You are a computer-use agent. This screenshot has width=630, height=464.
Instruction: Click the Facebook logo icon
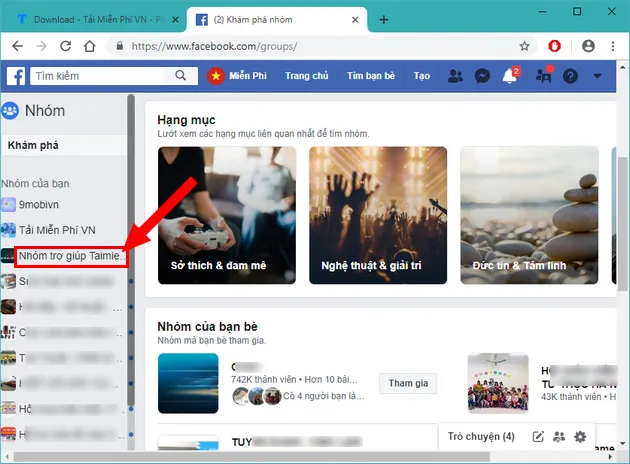16,76
